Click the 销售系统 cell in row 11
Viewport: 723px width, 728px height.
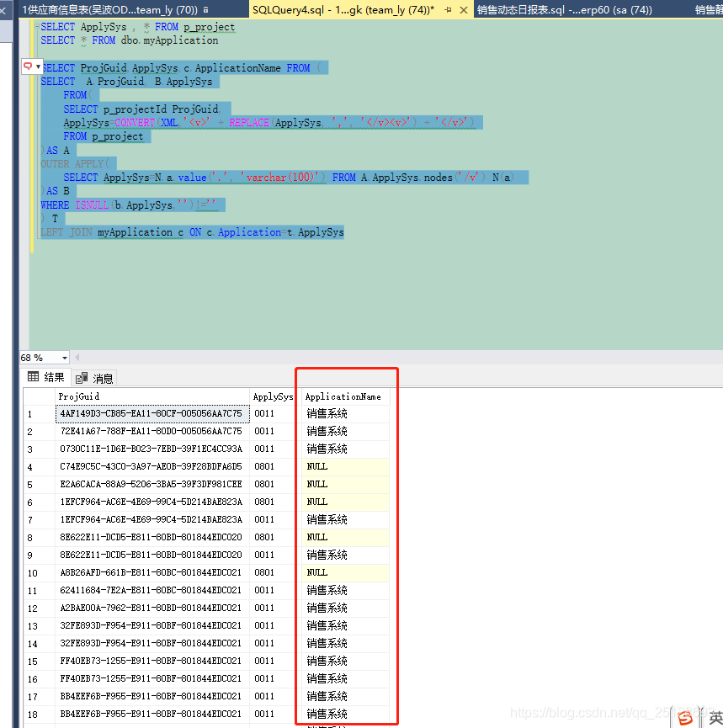[x=345, y=590]
